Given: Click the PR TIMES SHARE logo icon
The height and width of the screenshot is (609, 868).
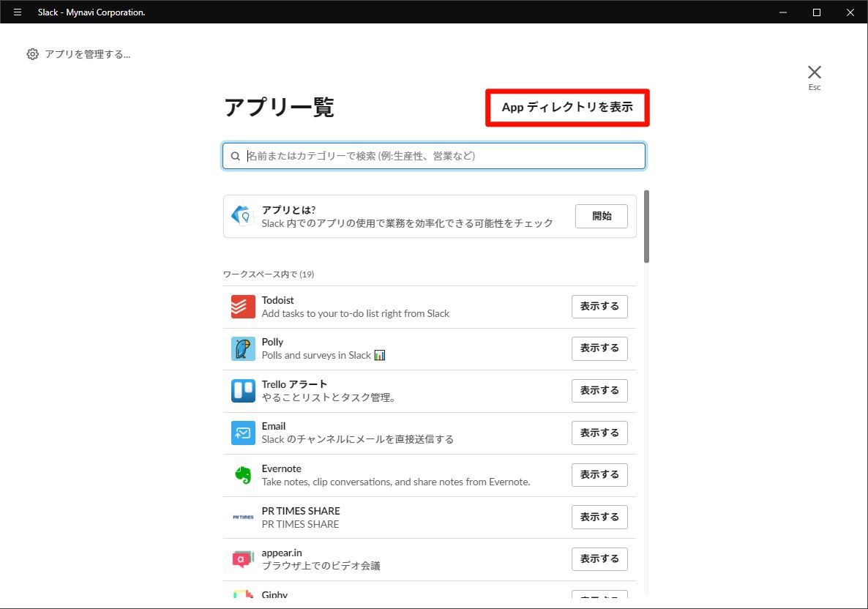Looking at the screenshot, I should pyautogui.click(x=243, y=517).
